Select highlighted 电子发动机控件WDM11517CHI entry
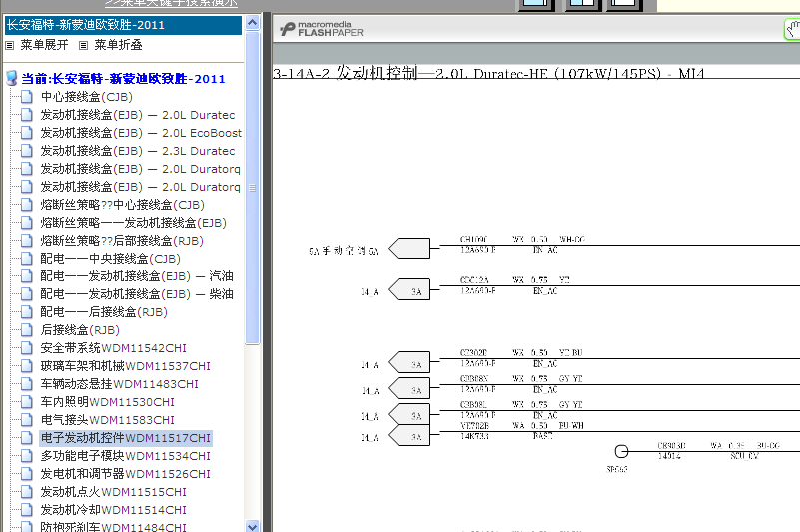The height and width of the screenshot is (532, 800). pyautogui.click(x=126, y=438)
